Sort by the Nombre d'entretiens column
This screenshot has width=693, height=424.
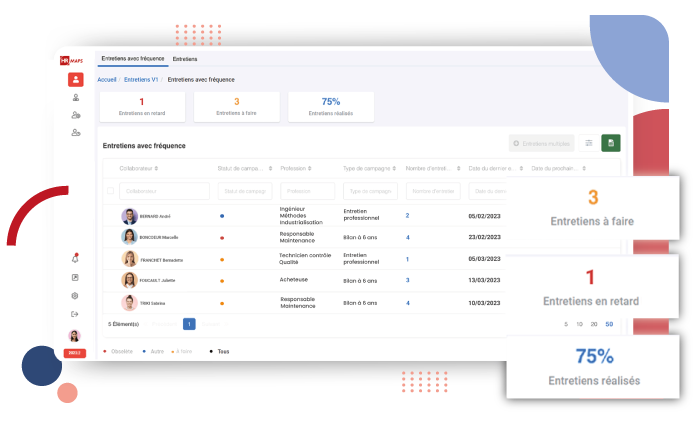click(x=433, y=168)
